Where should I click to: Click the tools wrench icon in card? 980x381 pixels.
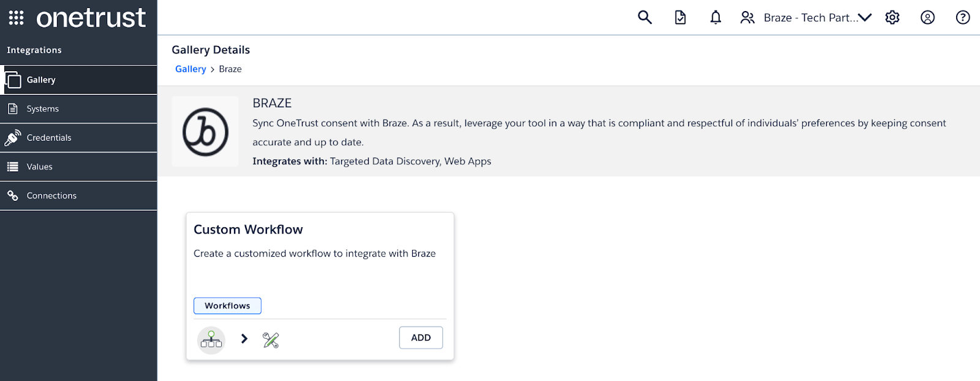coord(271,340)
